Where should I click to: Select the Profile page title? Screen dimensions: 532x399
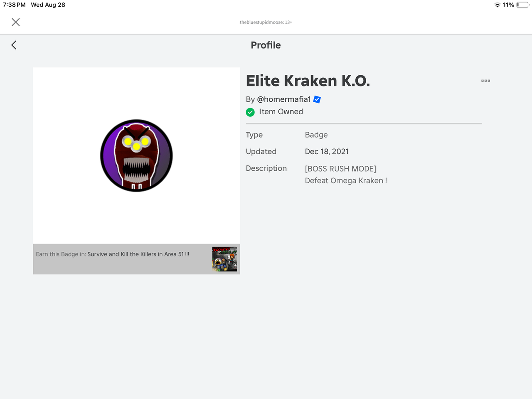pos(266,45)
